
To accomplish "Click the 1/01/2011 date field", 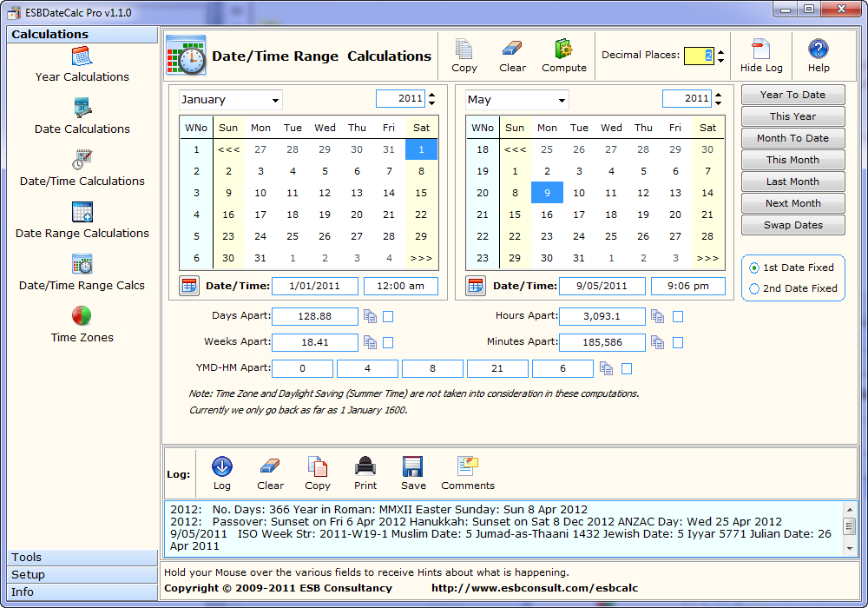I will click(315, 287).
